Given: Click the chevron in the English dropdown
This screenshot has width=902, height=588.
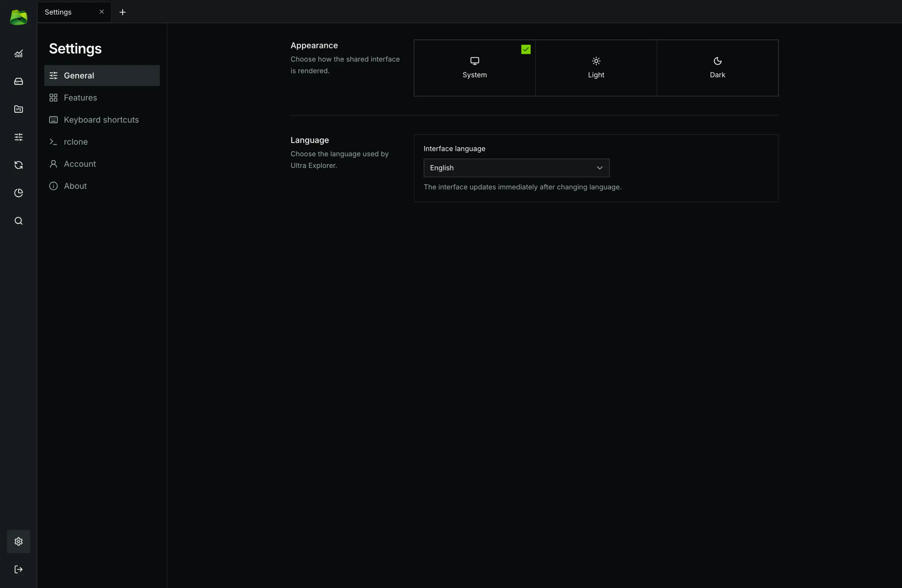Looking at the screenshot, I should pos(599,168).
